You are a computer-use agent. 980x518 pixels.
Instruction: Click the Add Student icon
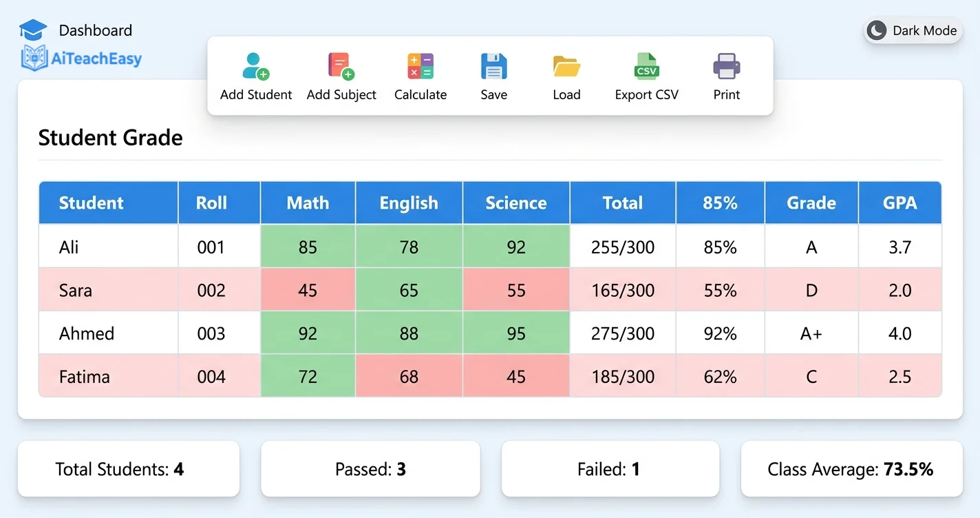tap(255, 67)
